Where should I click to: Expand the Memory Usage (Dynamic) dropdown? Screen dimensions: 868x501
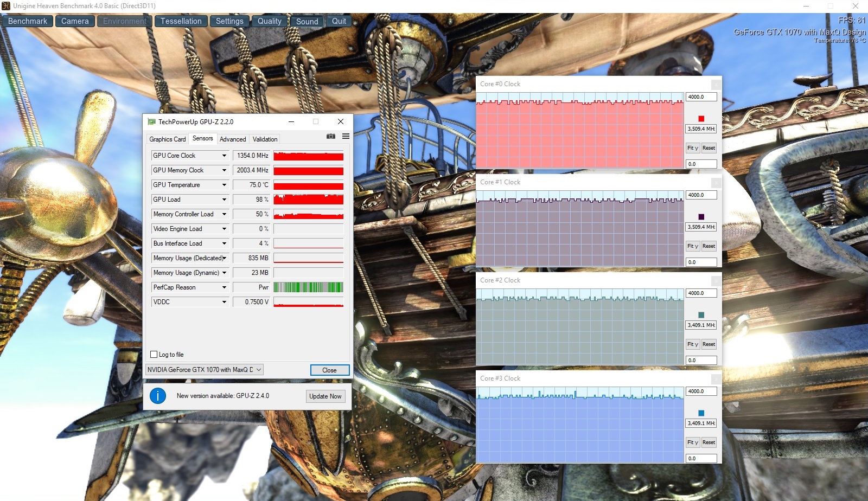(224, 273)
